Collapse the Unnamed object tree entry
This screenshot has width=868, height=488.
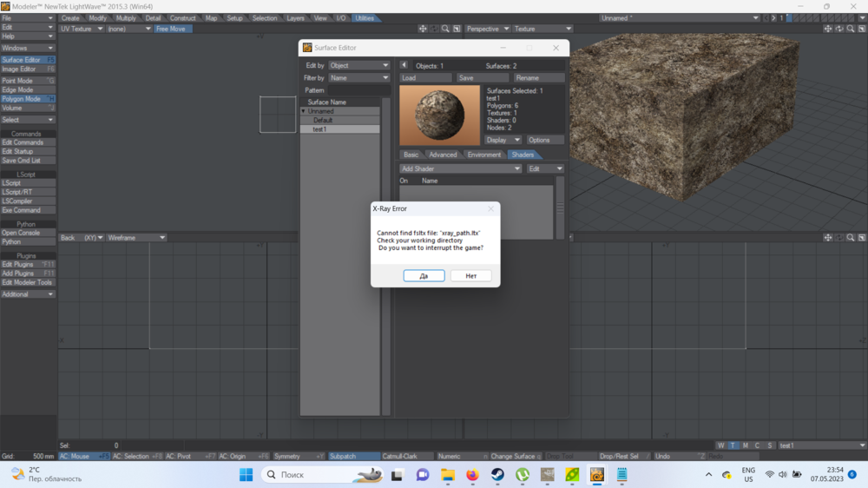click(x=304, y=111)
